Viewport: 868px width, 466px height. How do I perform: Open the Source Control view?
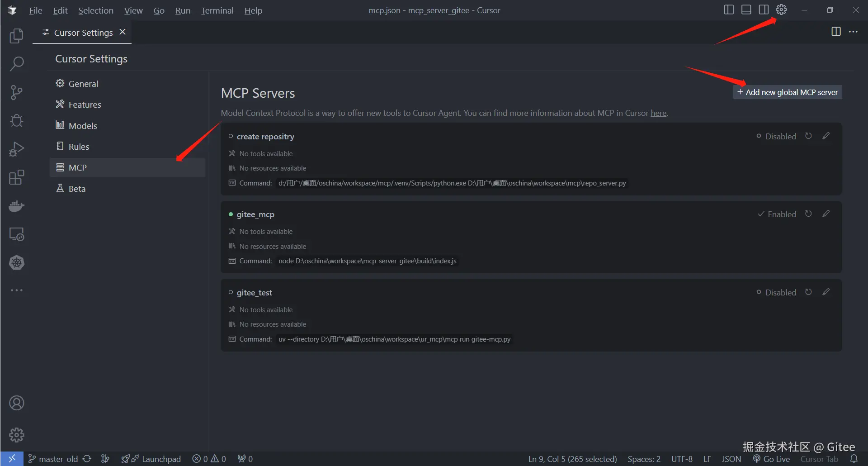(17, 92)
